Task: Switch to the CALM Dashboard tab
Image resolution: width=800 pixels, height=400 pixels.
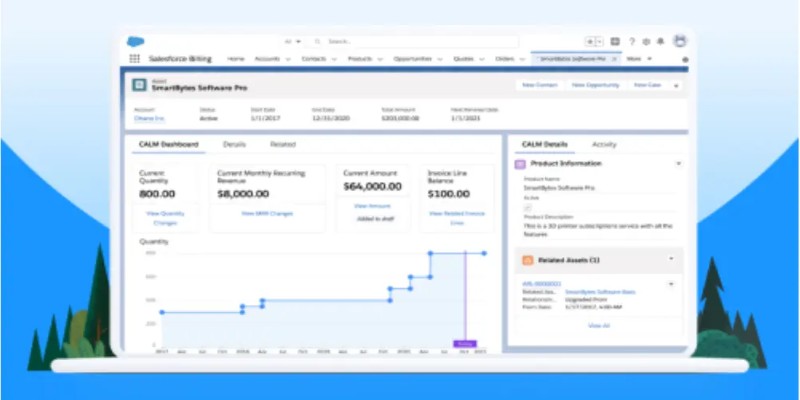Action: click(168, 144)
